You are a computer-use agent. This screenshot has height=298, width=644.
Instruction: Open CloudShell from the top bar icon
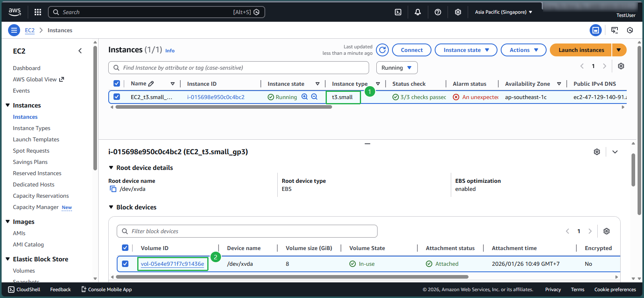398,12
